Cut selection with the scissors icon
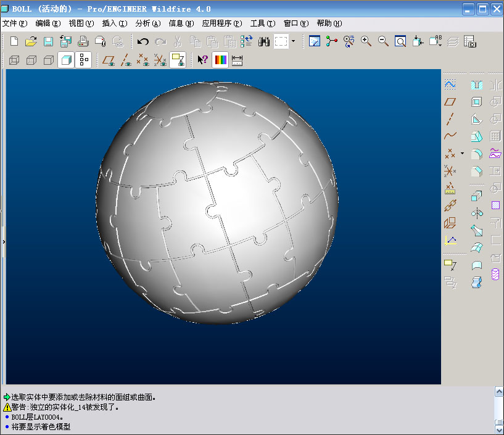This screenshot has width=504, height=435. click(178, 41)
